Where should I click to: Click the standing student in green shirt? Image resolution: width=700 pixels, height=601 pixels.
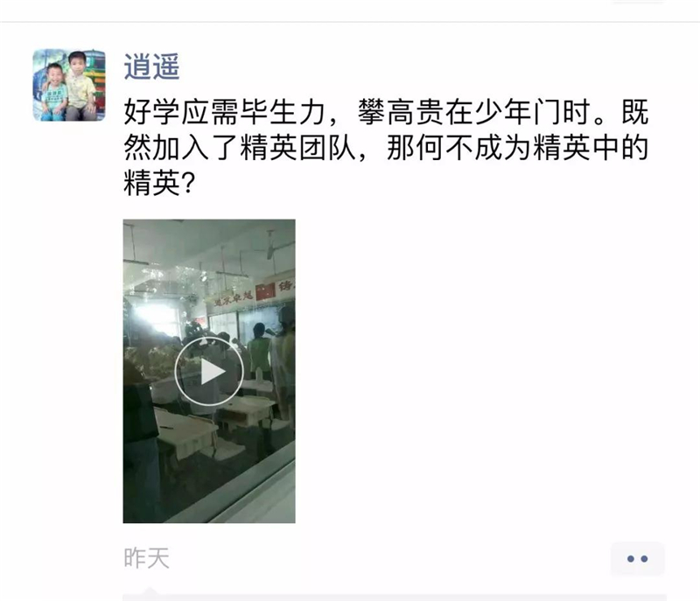click(x=258, y=352)
